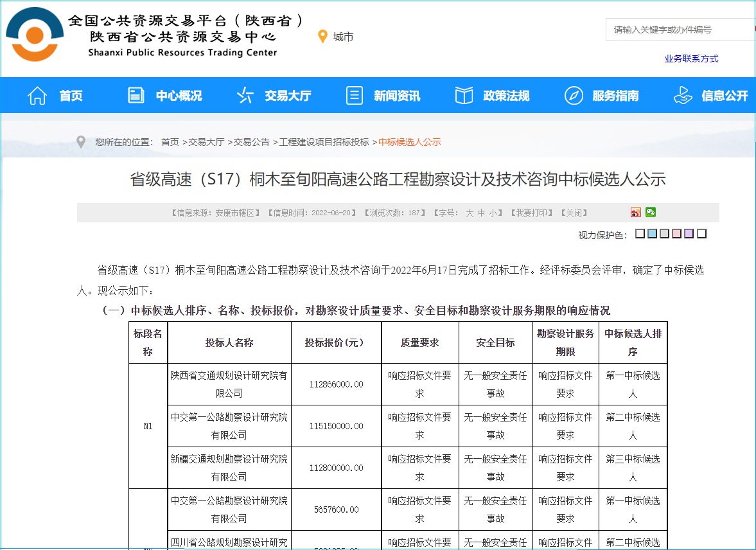Screen dimensions: 756x550
Task: Set font size to 大
Action: coord(470,213)
